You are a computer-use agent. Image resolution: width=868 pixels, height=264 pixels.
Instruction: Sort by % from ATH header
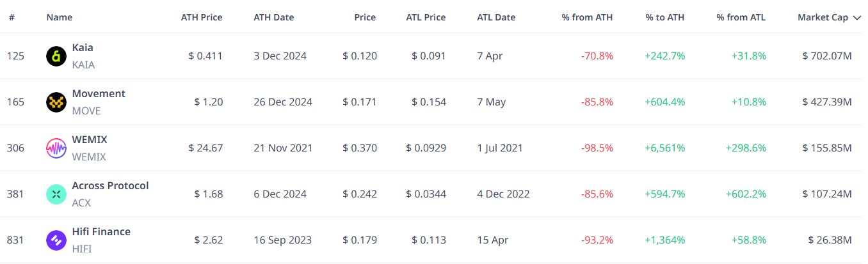(x=587, y=17)
